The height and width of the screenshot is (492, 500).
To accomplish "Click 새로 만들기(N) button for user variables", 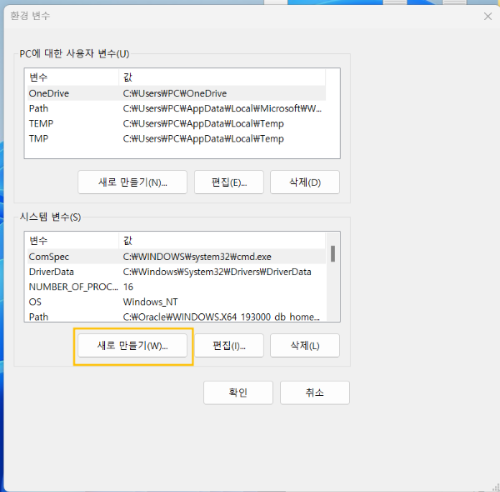I will tap(132, 182).
